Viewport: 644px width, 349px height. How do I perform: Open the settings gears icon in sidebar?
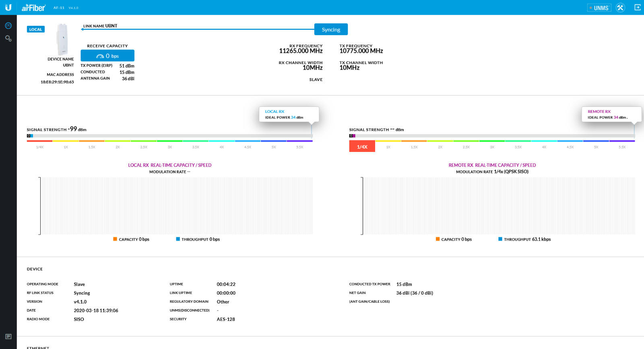(x=8, y=39)
